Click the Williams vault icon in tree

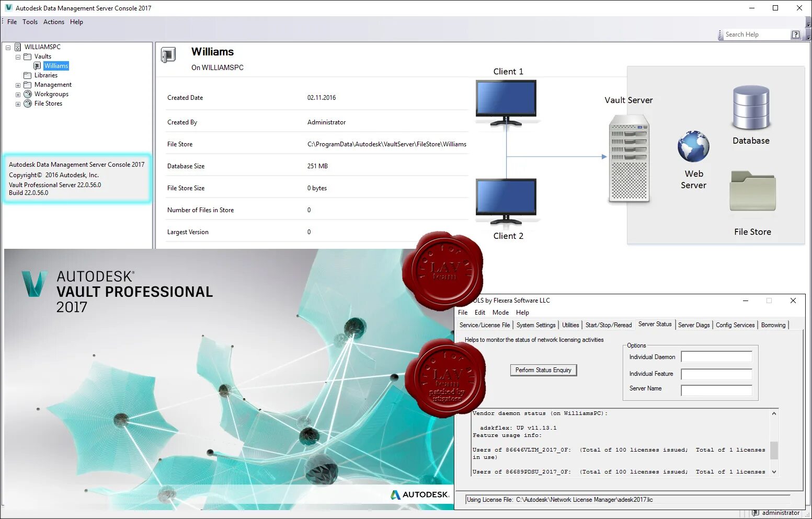point(37,66)
